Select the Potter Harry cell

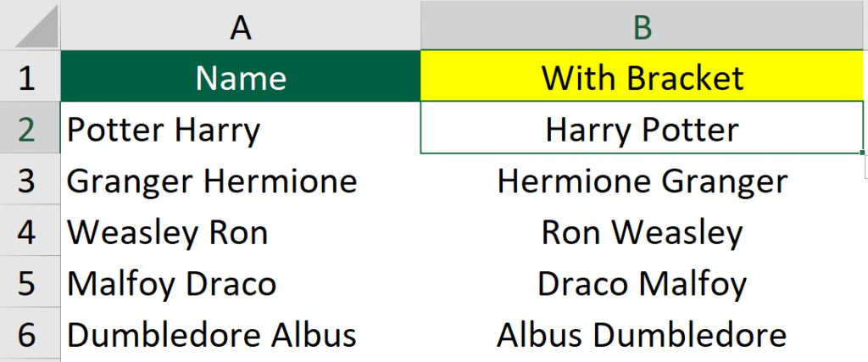[240, 127]
